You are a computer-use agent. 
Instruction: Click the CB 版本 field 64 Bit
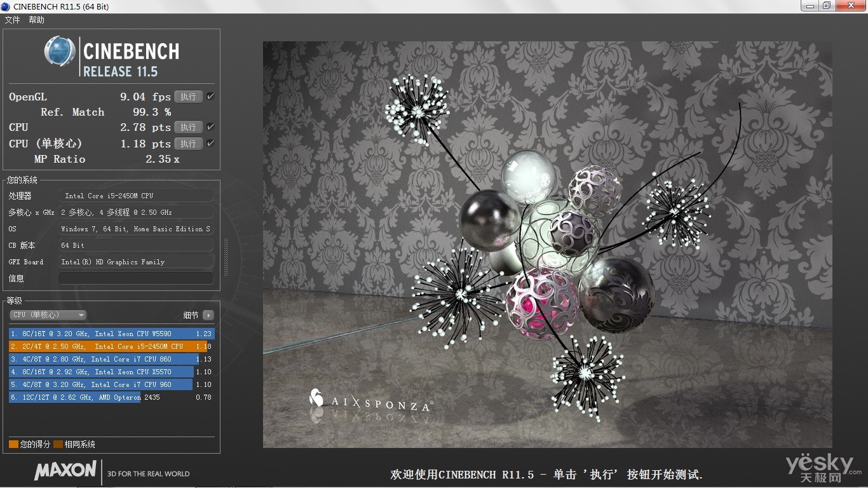pos(136,245)
